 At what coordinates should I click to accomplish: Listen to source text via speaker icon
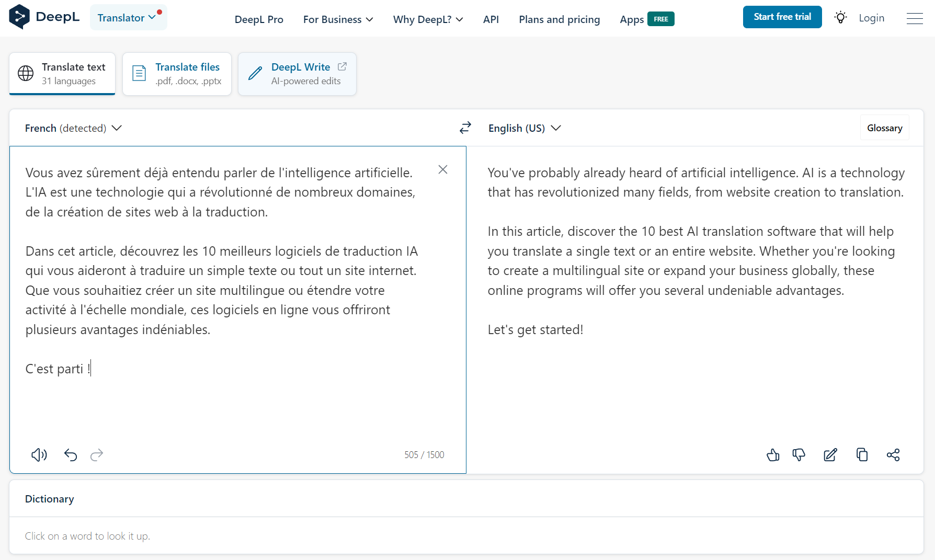point(39,455)
